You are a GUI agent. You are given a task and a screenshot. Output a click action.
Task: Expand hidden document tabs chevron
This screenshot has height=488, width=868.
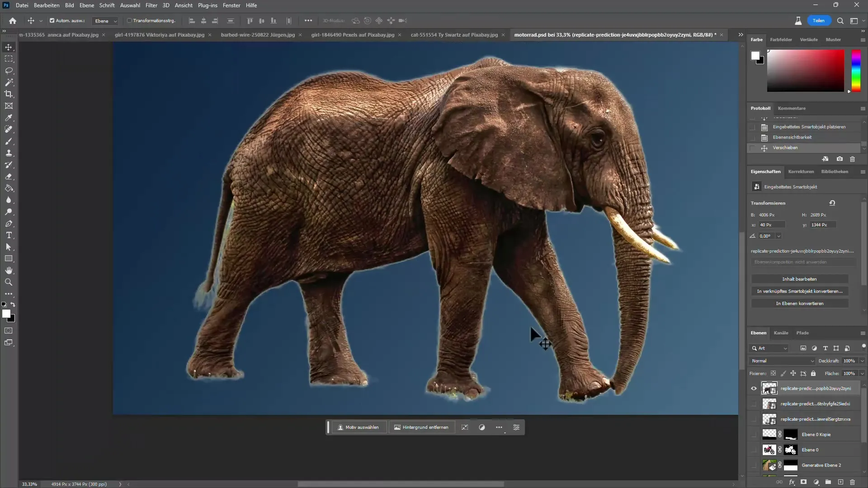point(741,35)
